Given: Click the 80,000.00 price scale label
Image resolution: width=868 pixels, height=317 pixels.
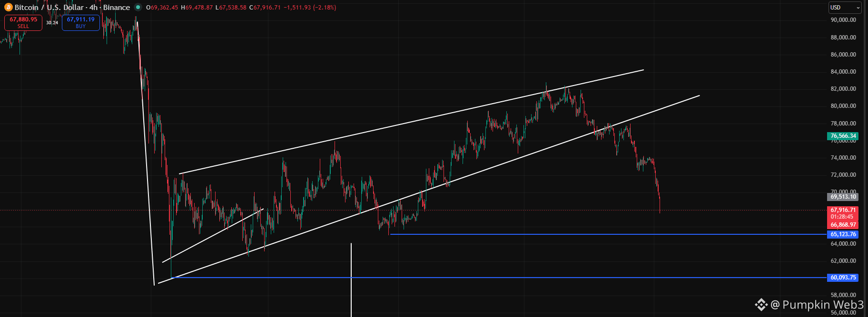Looking at the screenshot, I should click(x=843, y=106).
